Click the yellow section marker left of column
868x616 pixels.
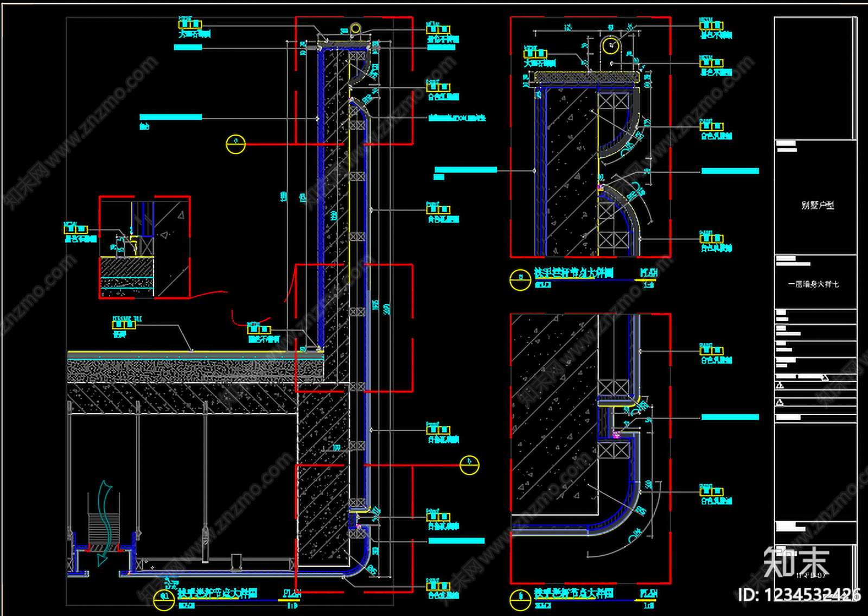pyautogui.click(x=235, y=144)
